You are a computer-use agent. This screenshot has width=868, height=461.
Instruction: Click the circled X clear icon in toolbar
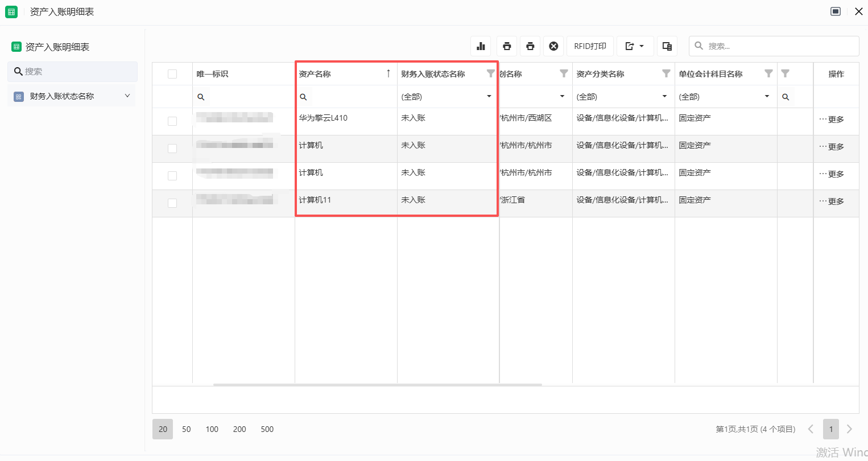553,46
